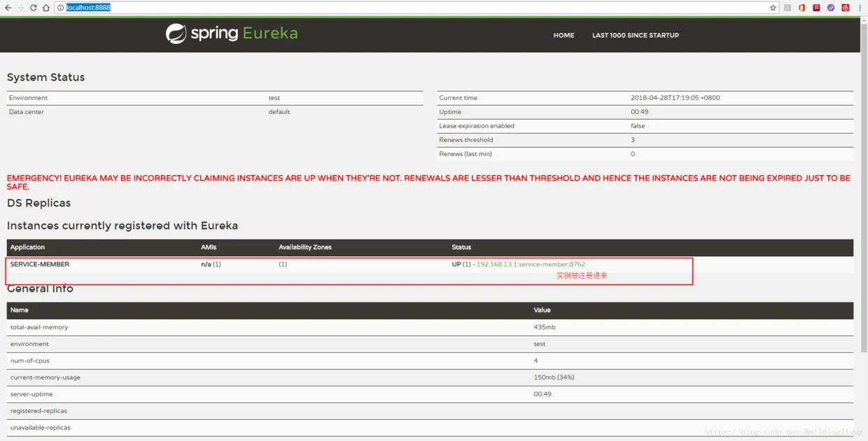Click the AMIs column header
The image size is (868, 441).
pos(208,247)
